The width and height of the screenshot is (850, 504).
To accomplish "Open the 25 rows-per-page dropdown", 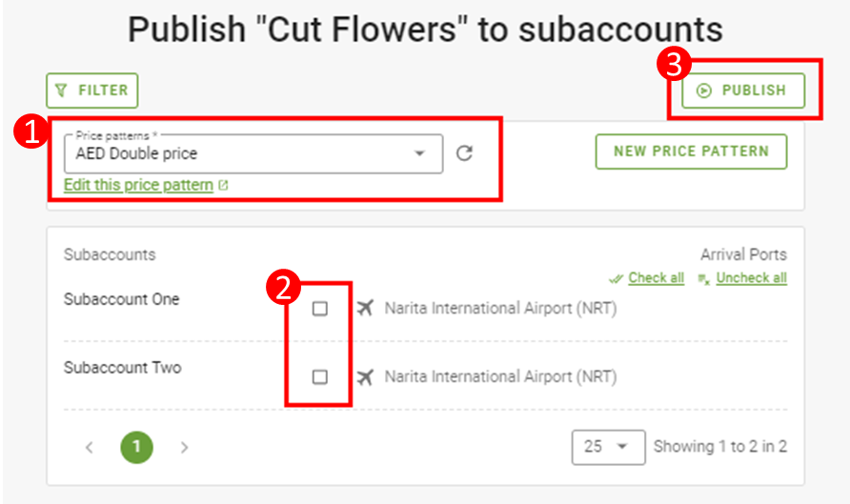I will 608,447.
